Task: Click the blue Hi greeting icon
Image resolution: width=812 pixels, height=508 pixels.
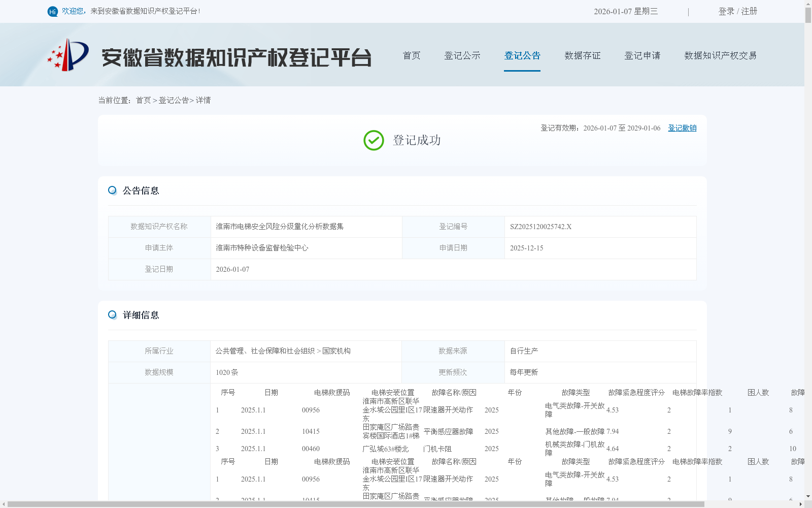Action: click(53, 11)
